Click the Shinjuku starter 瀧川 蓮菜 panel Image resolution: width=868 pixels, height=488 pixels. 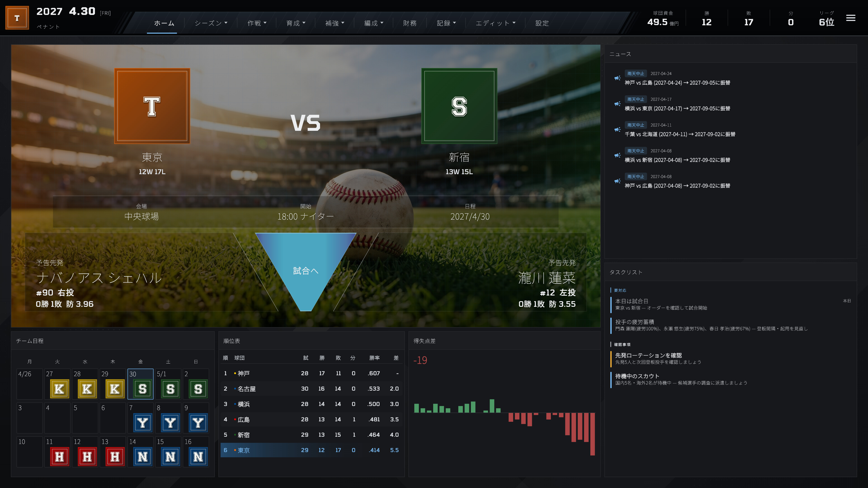[x=472, y=272]
